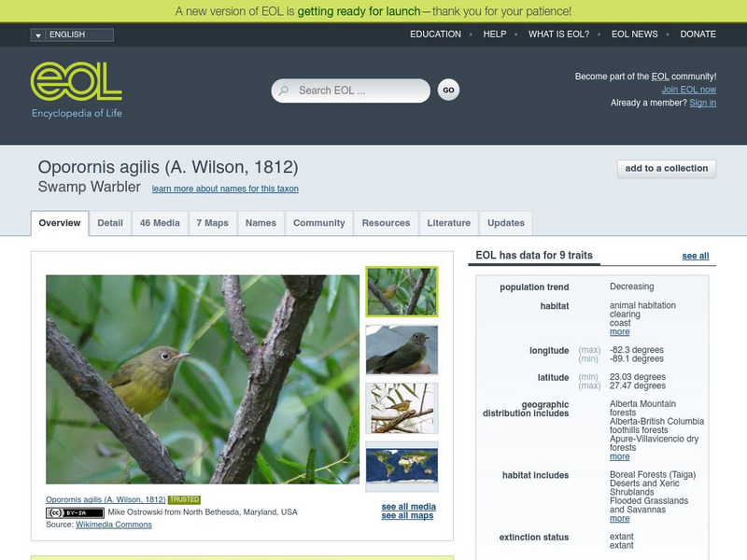Switch to the 46 Media tab
Screen dimensions: 747x560
[160, 223]
